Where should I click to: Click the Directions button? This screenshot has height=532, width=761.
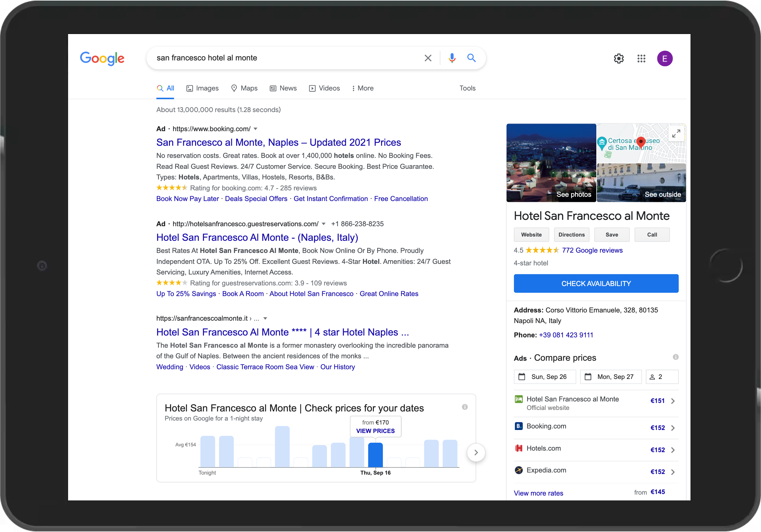click(571, 234)
